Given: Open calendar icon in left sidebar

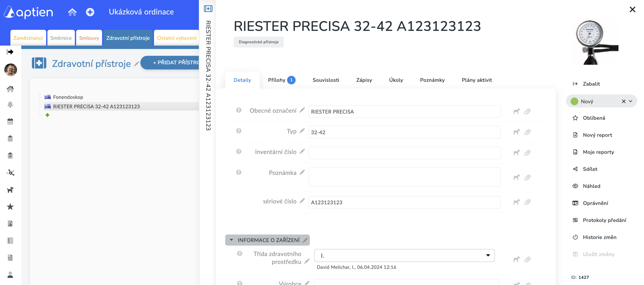Looking at the screenshot, I should coord(10,122).
